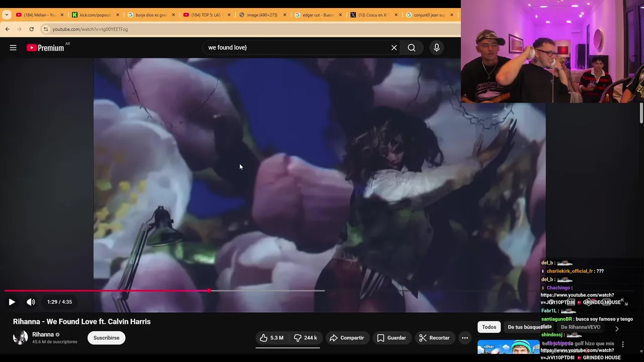Image resolution: width=644 pixels, height=362 pixels.
Task: Switch to the borja dios es gran tab
Action: 151,15
